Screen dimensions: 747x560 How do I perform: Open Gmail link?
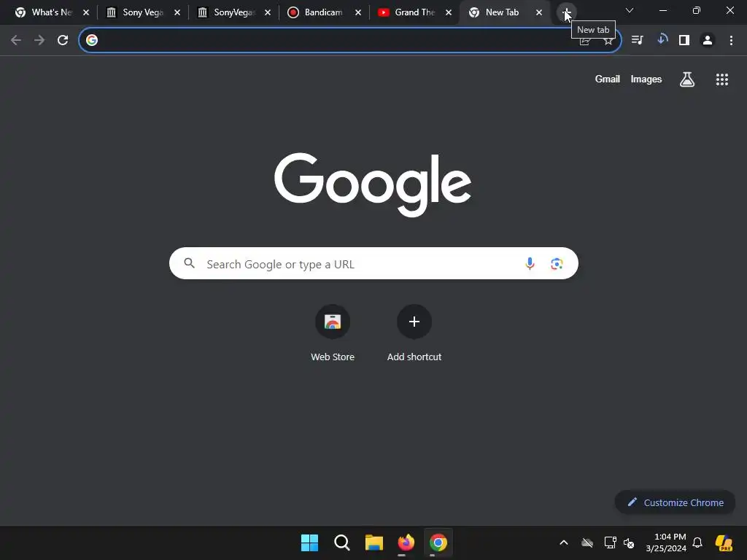pos(608,79)
